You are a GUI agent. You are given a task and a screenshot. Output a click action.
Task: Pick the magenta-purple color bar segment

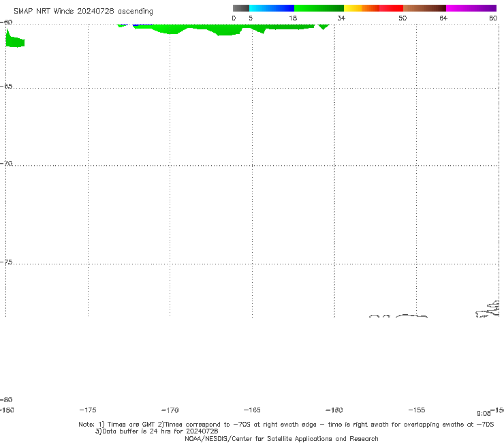tap(471, 8)
